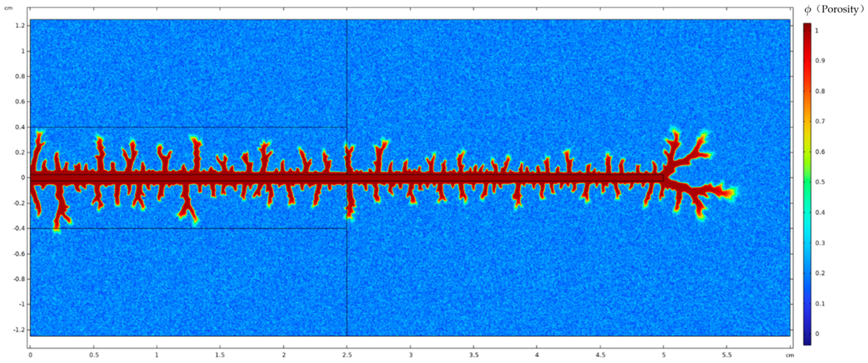Click the 3.5 tick on the horizontal axis
Screen dimensions: 868x363
click(473, 355)
